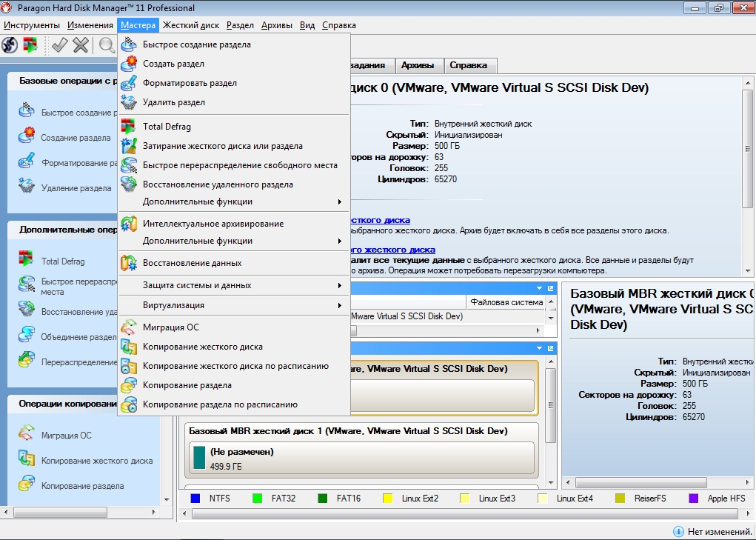The height and width of the screenshot is (540, 756).
Task: Click the Apply changes checkmark toolbar icon
Action: [59, 45]
